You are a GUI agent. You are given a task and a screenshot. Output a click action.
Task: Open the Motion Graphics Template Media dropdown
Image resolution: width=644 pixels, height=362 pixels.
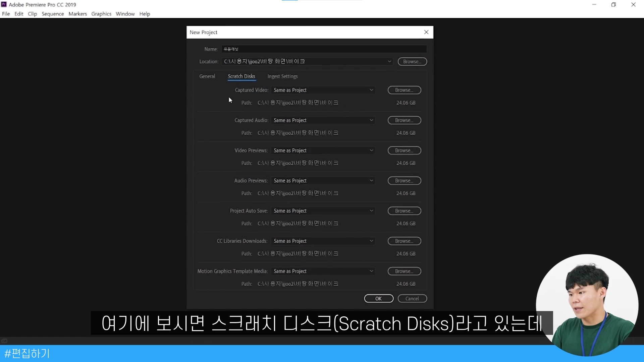(x=323, y=271)
